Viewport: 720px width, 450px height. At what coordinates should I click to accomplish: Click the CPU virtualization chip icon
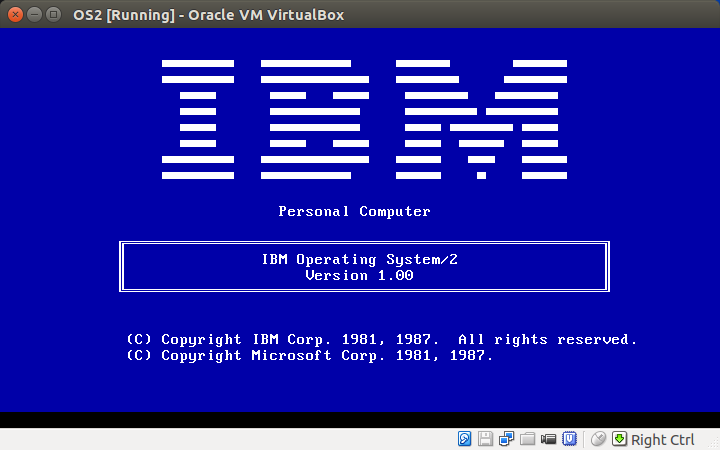(x=569, y=439)
